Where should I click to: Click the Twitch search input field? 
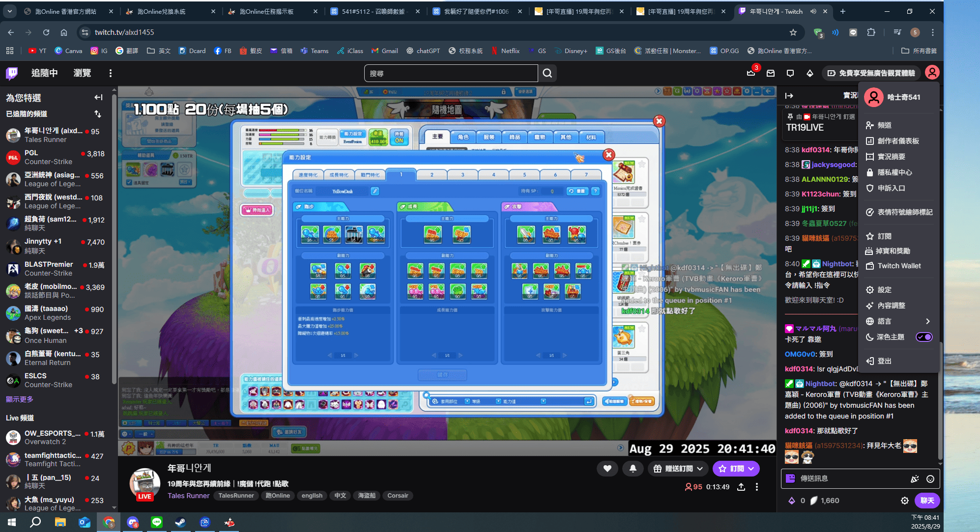[x=451, y=73]
